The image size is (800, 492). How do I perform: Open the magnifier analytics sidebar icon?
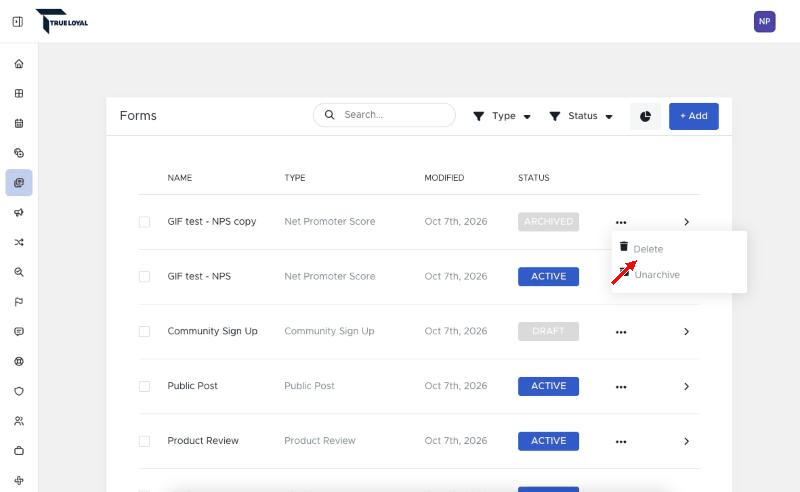pyautogui.click(x=19, y=272)
